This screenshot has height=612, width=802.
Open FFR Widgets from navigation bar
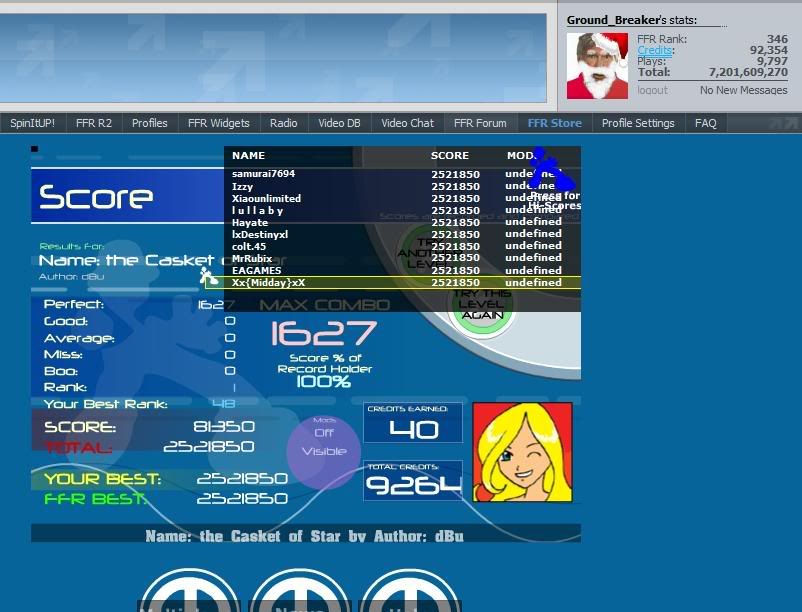tap(218, 123)
